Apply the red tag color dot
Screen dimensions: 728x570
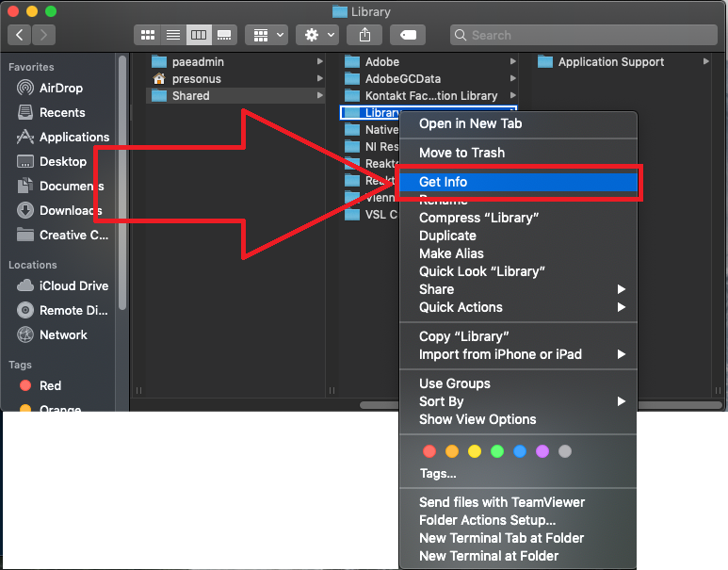click(429, 451)
